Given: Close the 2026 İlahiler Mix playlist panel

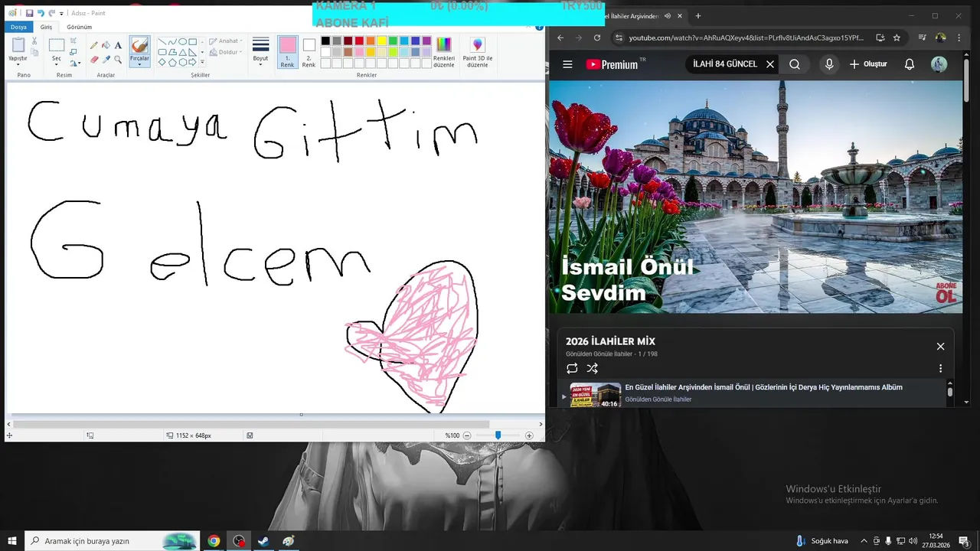Looking at the screenshot, I should [940, 347].
